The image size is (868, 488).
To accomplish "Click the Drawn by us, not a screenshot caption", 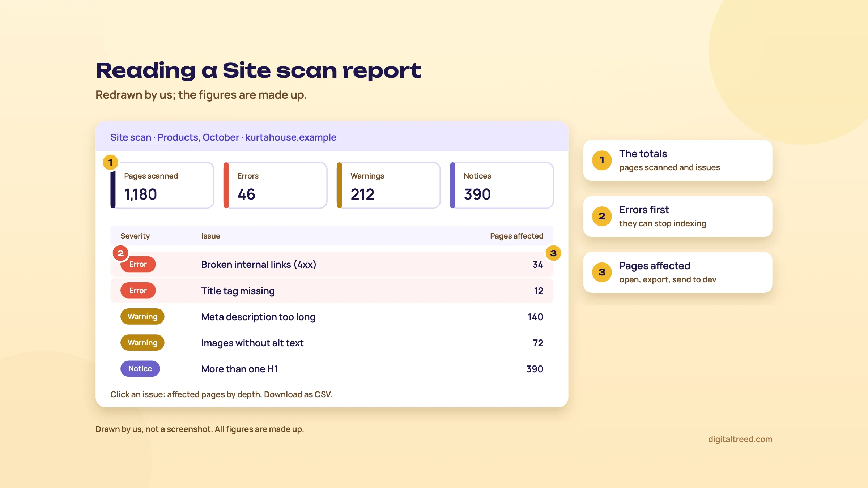I will pyautogui.click(x=200, y=429).
